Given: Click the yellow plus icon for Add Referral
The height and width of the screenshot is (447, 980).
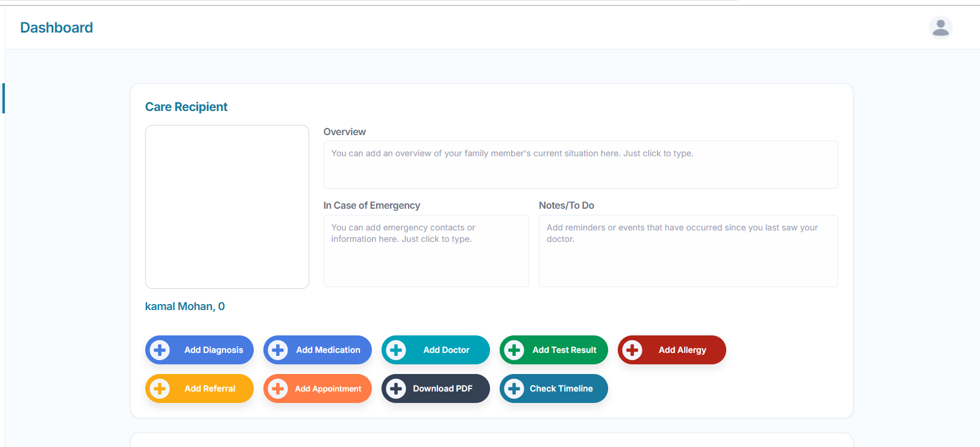Looking at the screenshot, I should point(160,388).
